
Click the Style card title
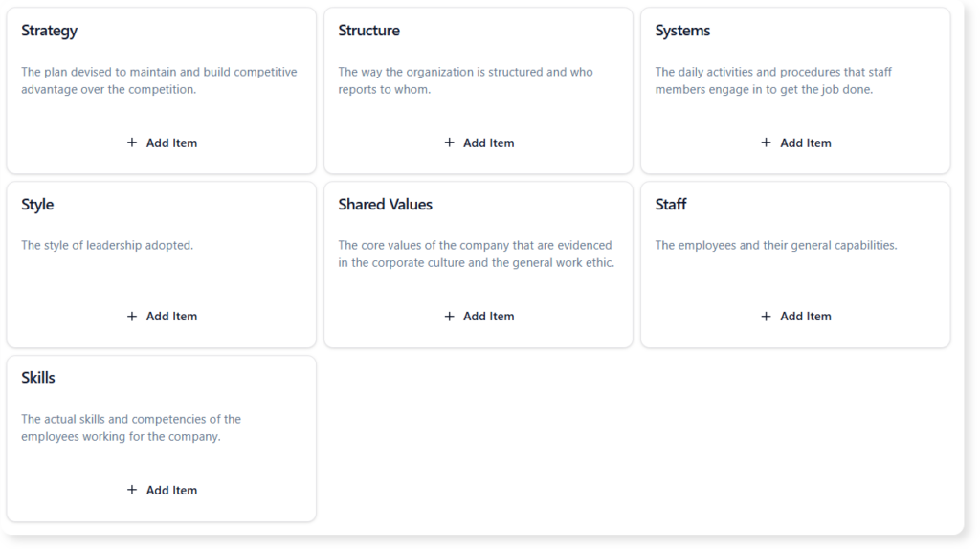click(37, 205)
